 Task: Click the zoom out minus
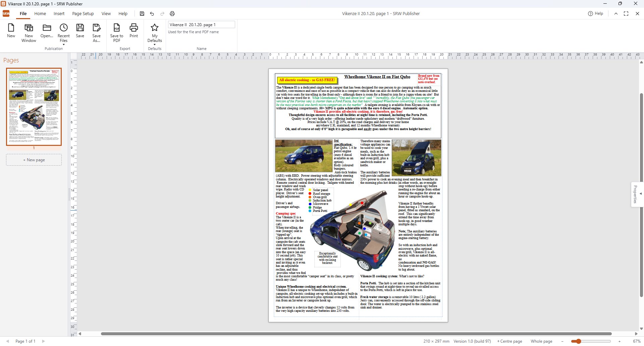tap(562, 341)
